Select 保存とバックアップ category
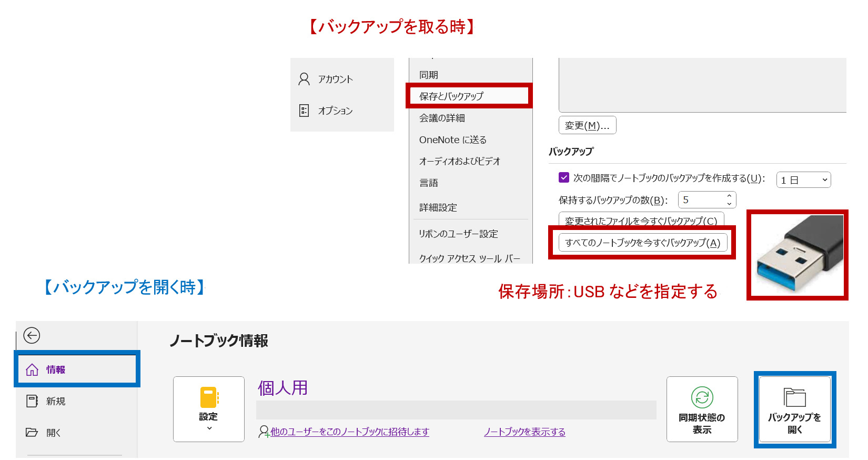The image size is (868, 460). (470, 96)
